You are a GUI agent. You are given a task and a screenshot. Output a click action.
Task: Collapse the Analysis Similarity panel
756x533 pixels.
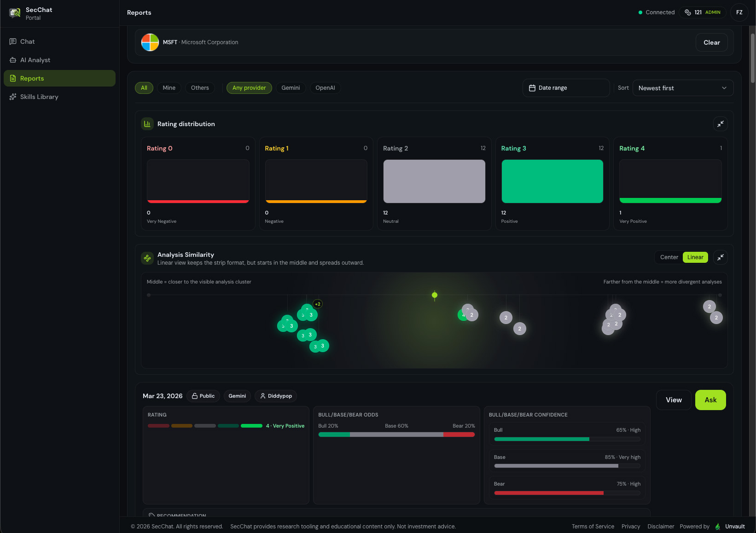tap(721, 257)
